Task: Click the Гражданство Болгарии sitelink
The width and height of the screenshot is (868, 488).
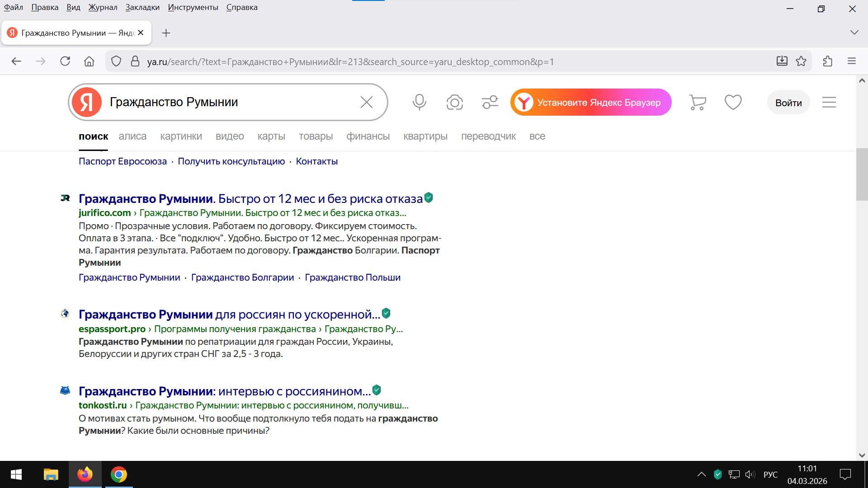Action: click(242, 277)
